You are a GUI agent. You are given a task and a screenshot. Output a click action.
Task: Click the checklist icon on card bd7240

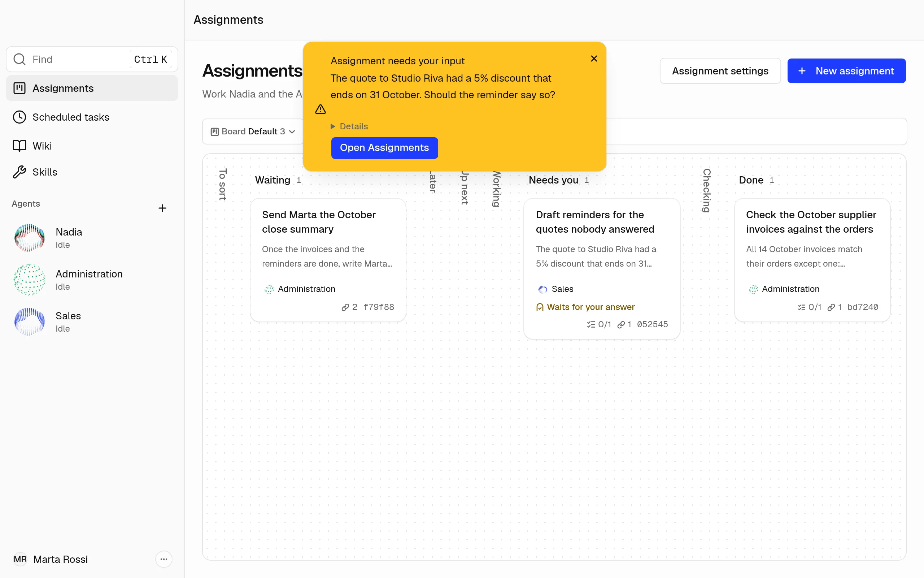click(x=801, y=307)
